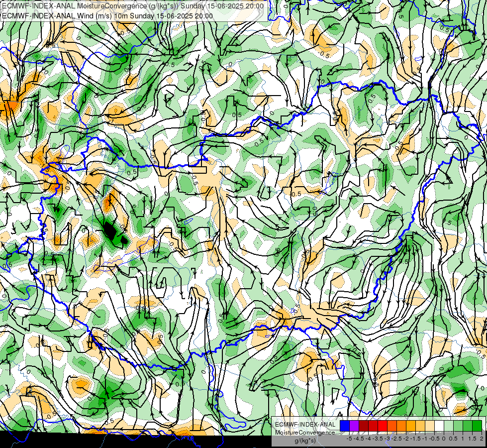The width and height of the screenshot is (487, 448).
Task: Click the palest peach legend swatch
Action: (x=430, y=426)
